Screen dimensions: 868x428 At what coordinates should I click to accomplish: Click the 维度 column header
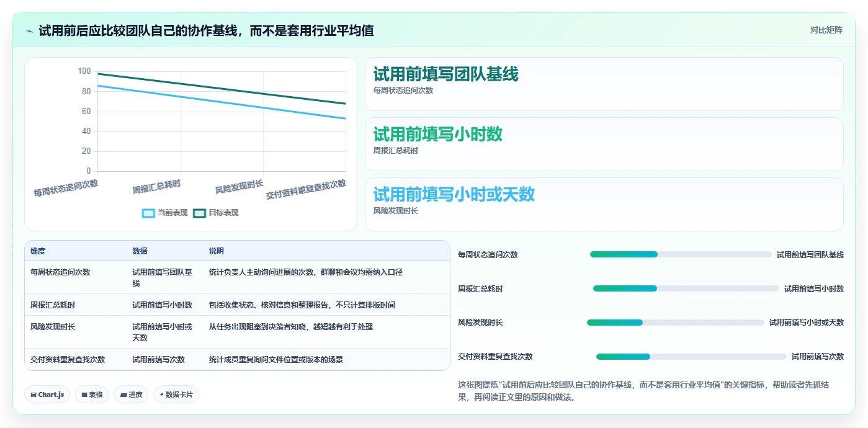click(x=38, y=251)
